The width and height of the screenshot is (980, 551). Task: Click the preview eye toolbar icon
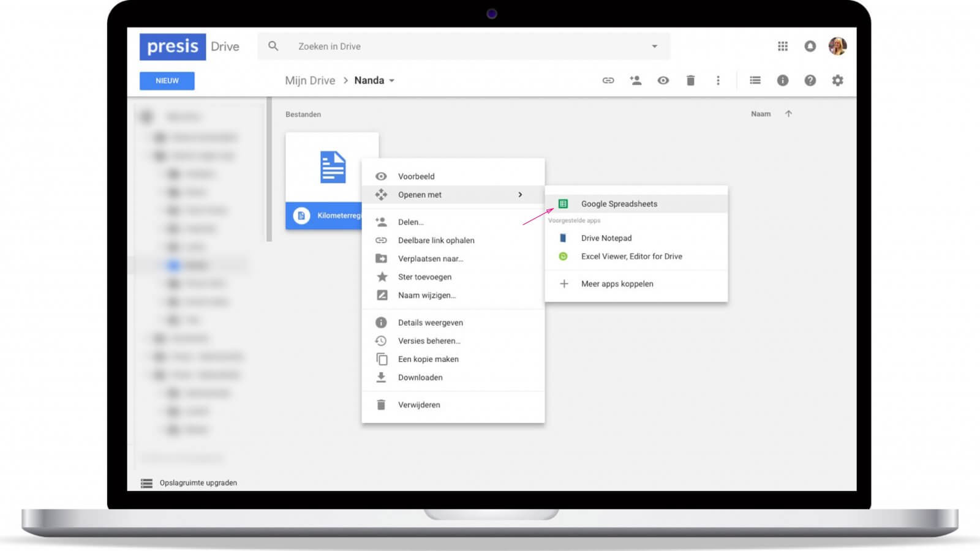(663, 80)
